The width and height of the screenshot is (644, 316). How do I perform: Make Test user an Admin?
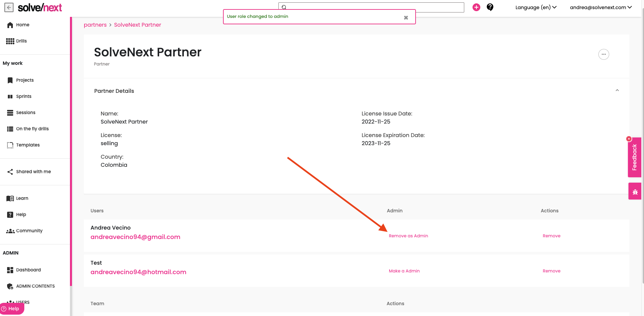[404, 271]
